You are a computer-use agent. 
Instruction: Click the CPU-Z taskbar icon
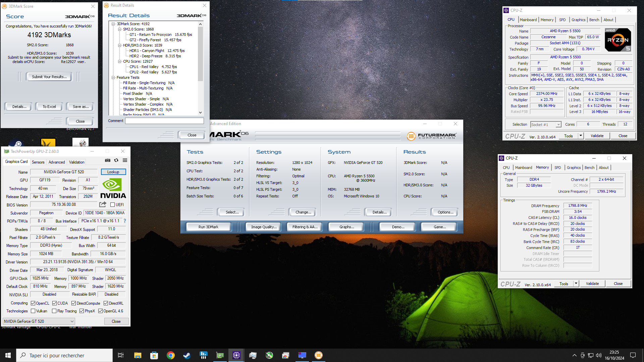click(236, 355)
